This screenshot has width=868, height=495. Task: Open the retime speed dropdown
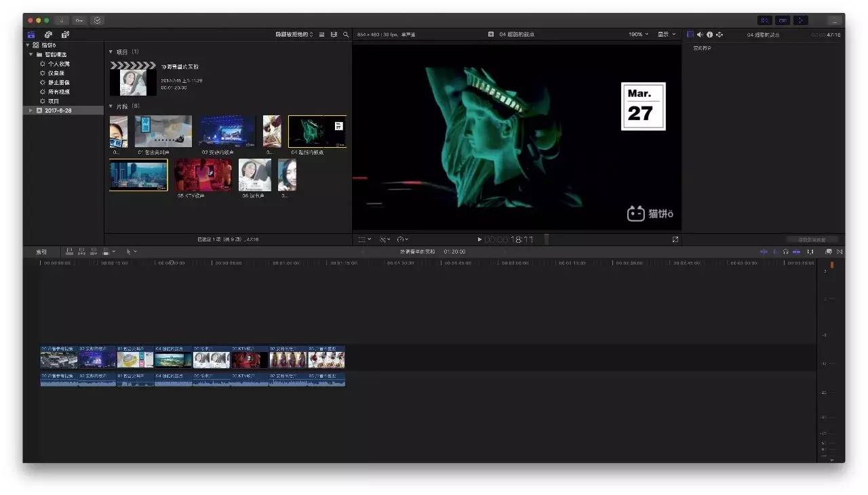pos(403,239)
